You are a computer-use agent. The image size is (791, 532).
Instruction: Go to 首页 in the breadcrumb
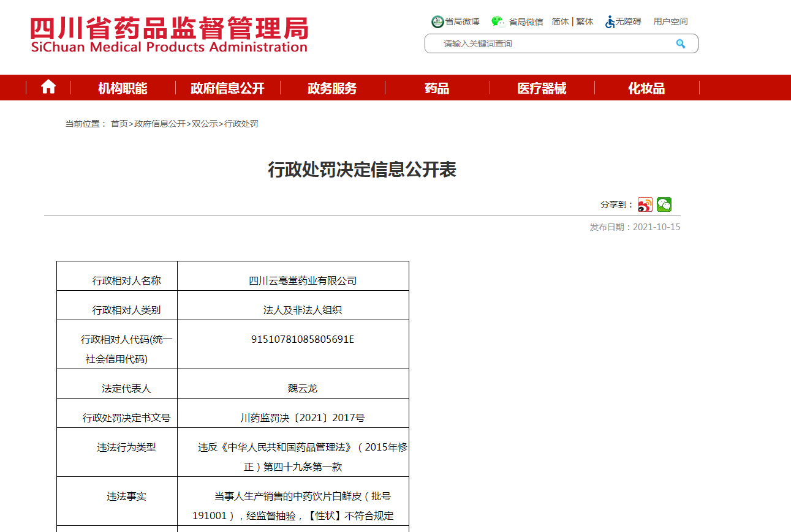119,124
